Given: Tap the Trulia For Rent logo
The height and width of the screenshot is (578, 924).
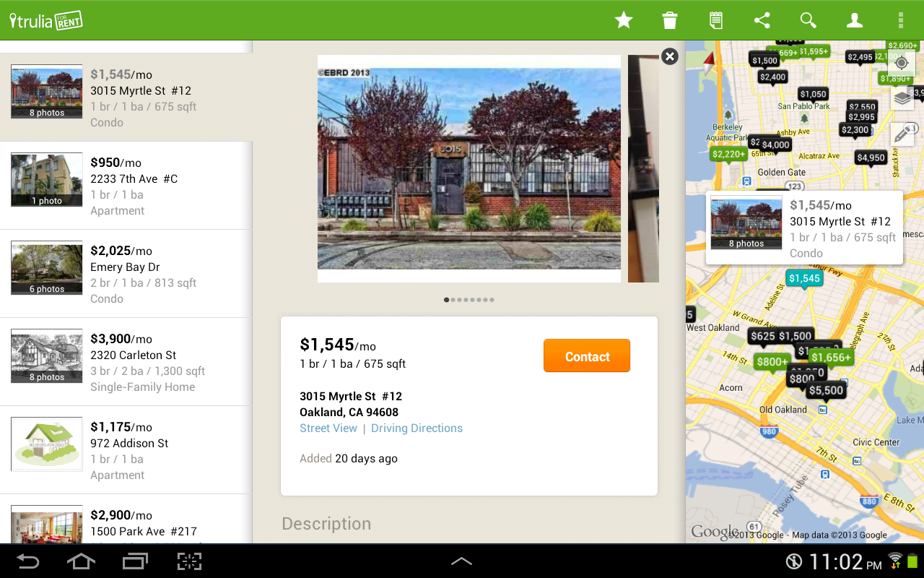Looking at the screenshot, I should click(46, 20).
